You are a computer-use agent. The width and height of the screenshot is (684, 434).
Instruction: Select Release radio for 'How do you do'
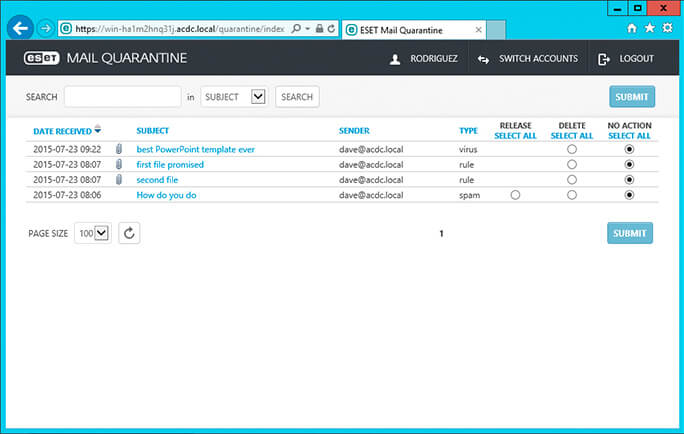tap(515, 195)
